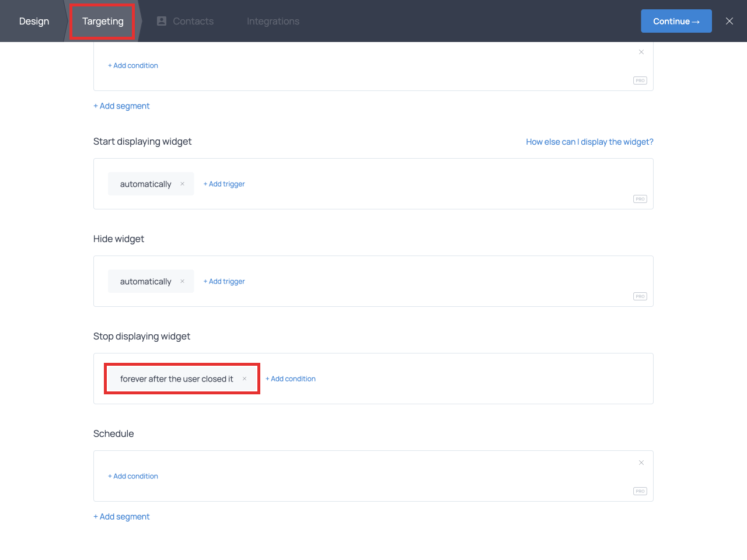Switch to the Integrations step

273,21
